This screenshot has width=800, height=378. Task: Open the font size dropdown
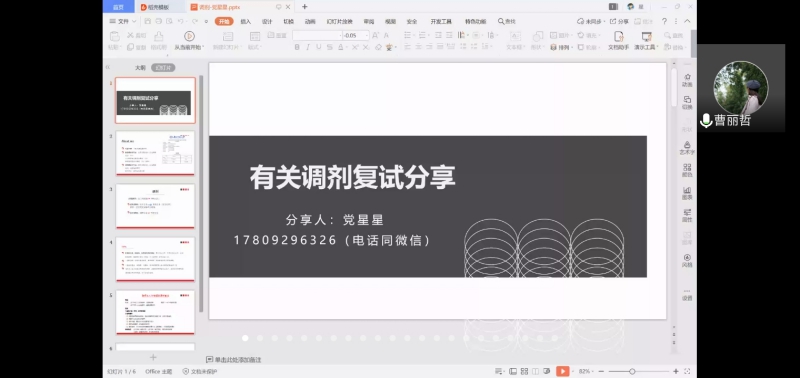366,36
